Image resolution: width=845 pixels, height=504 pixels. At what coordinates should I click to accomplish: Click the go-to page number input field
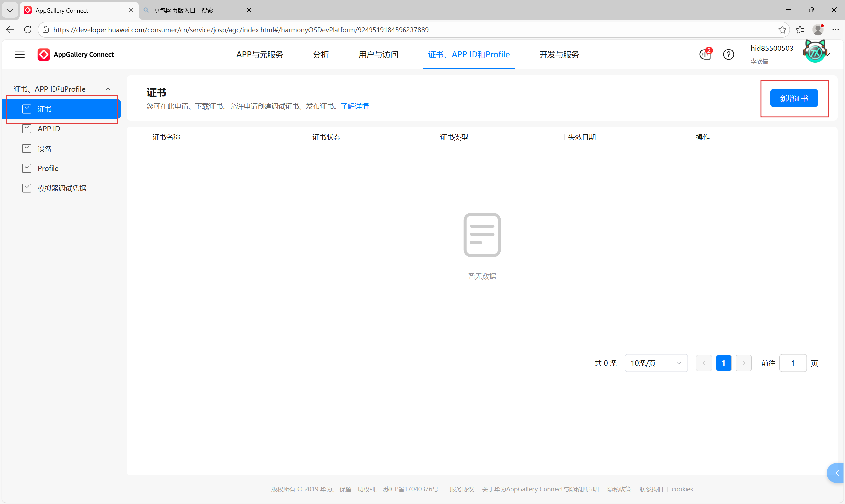click(x=793, y=363)
